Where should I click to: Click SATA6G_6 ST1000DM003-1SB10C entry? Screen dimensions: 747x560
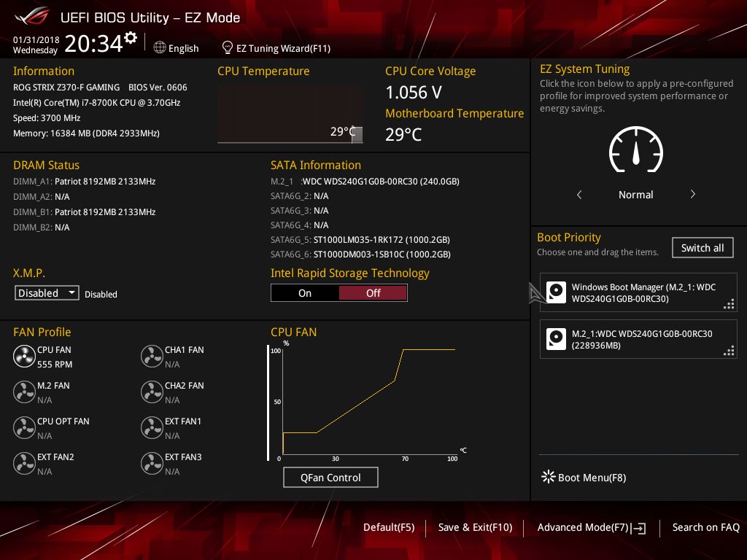point(360,254)
